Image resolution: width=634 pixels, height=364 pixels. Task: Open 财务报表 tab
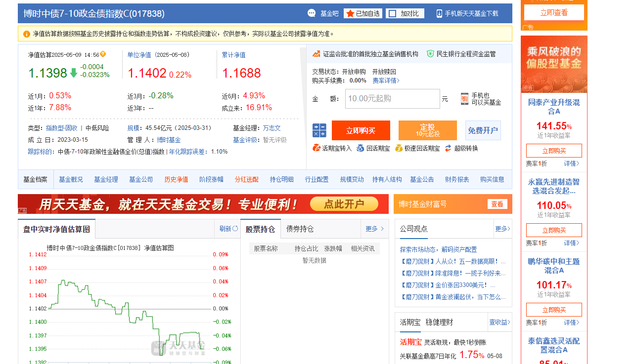click(457, 179)
